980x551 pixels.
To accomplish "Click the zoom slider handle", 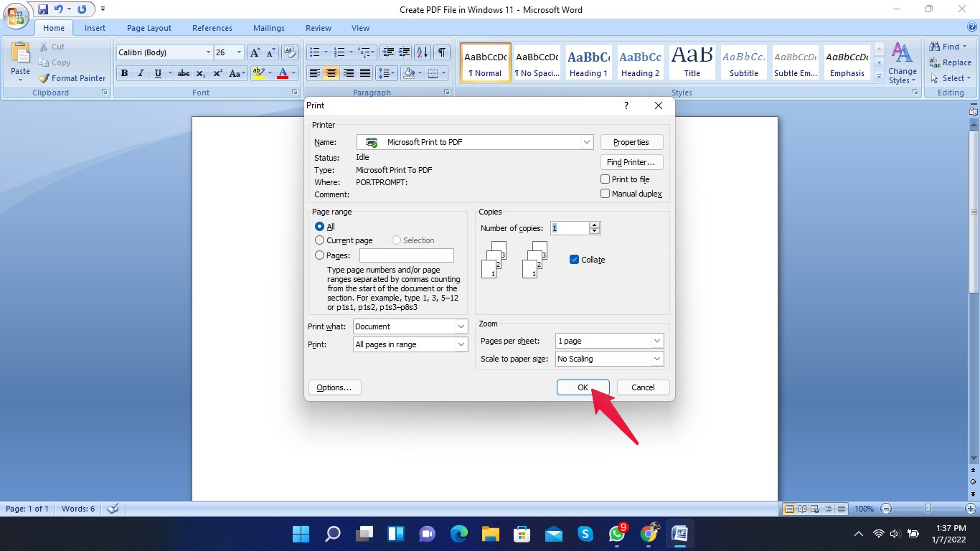I will point(928,509).
